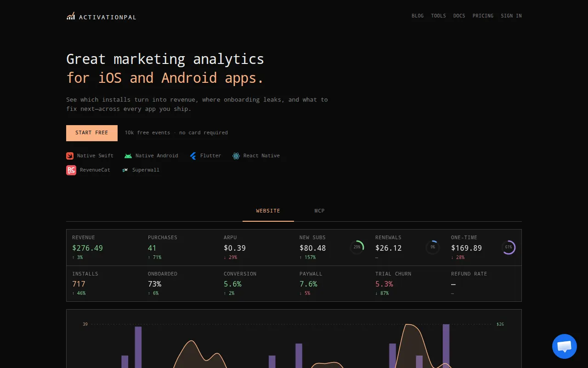This screenshot has height=368, width=588.
Task: Click the RevenueCat RC icon
Action: coord(71,170)
